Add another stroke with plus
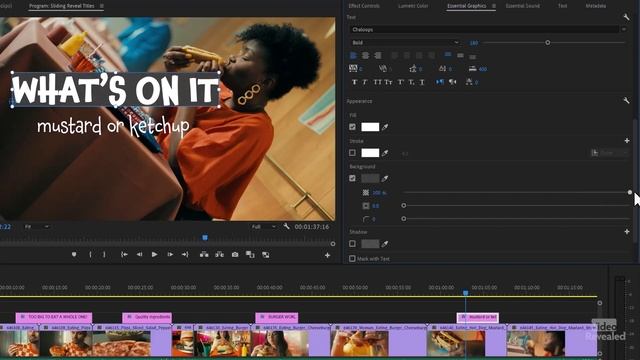The width and height of the screenshot is (640, 360). (627, 140)
